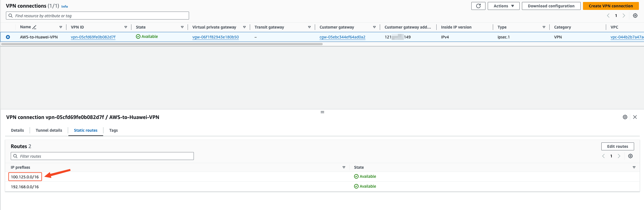Select AWS-to-Huawei-VPN radio button
This screenshot has width=644, height=210.
tap(8, 37)
